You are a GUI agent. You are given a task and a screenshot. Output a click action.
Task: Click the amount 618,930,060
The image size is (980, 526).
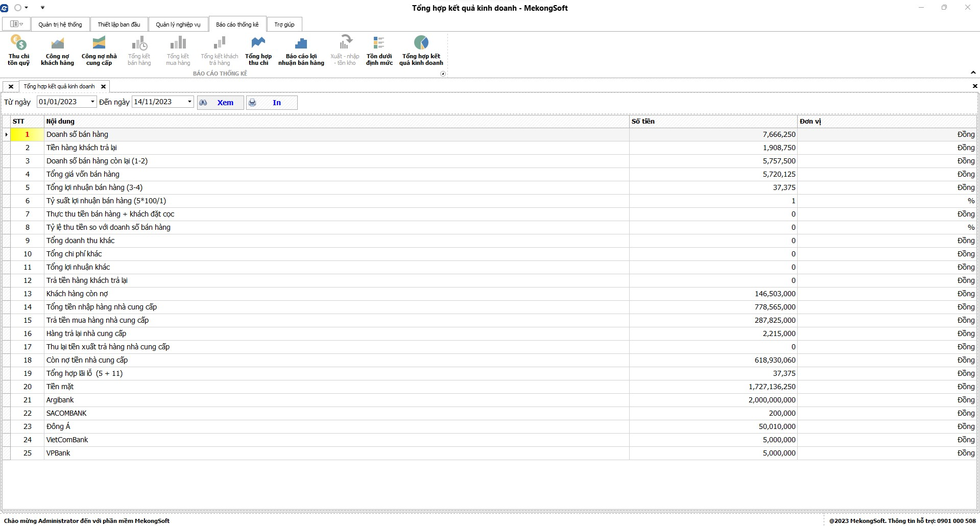pyautogui.click(x=775, y=360)
